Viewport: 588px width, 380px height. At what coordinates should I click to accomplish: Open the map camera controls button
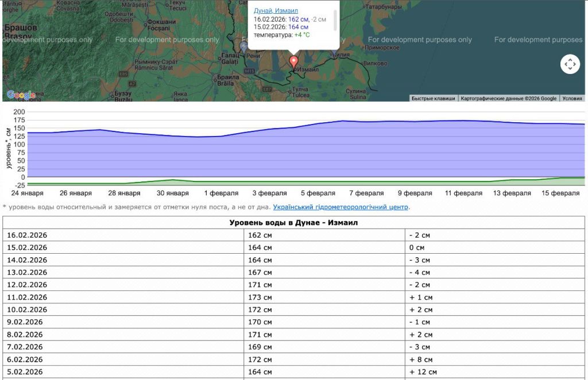tap(570, 64)
